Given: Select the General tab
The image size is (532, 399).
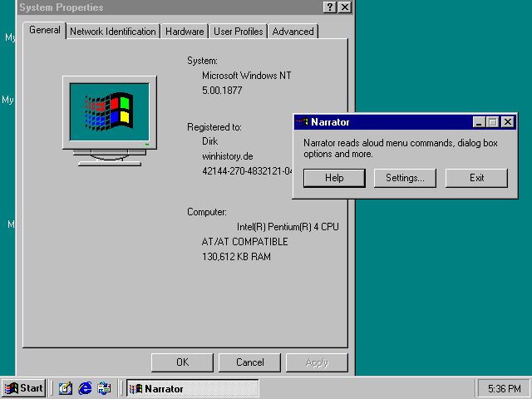Looking at the screenshot, I should click(44, 30).
